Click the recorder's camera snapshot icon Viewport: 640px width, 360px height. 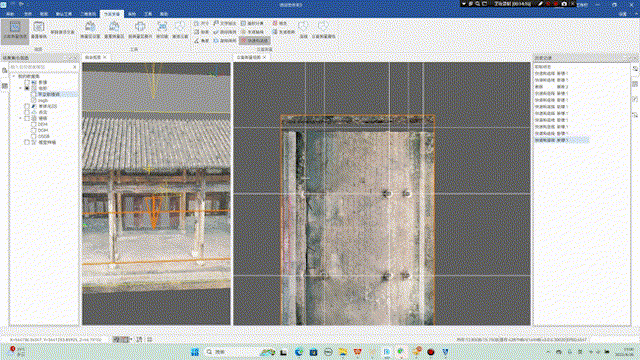pyautogui.click(x=564, y=4)
